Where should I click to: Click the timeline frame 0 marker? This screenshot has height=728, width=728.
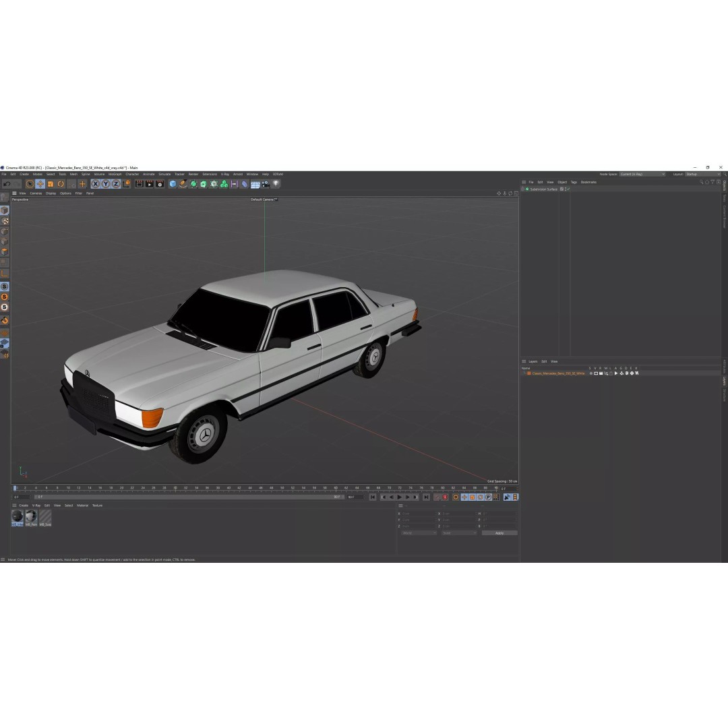point(15,488)
